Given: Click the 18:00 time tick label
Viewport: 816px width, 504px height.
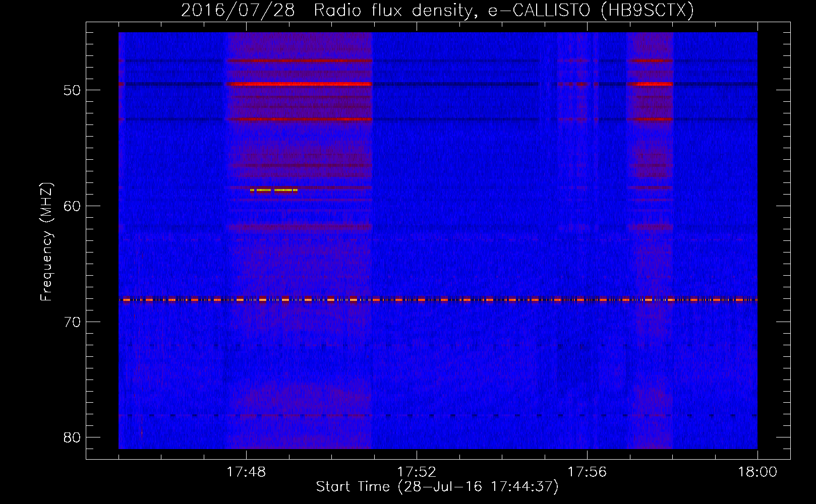Looking at the screenshot, I should pos(757,472).
